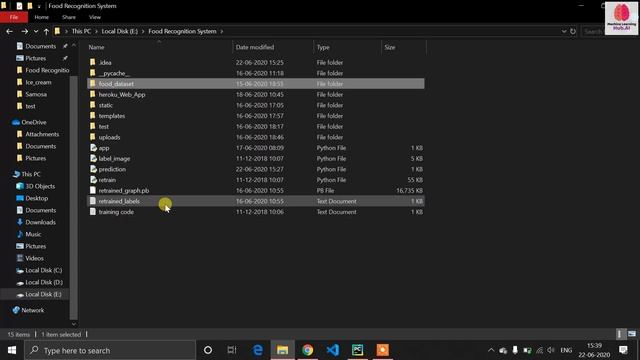Select the templates folder
This screenshot has width=640, height=360.
click(x=256, y=116)
